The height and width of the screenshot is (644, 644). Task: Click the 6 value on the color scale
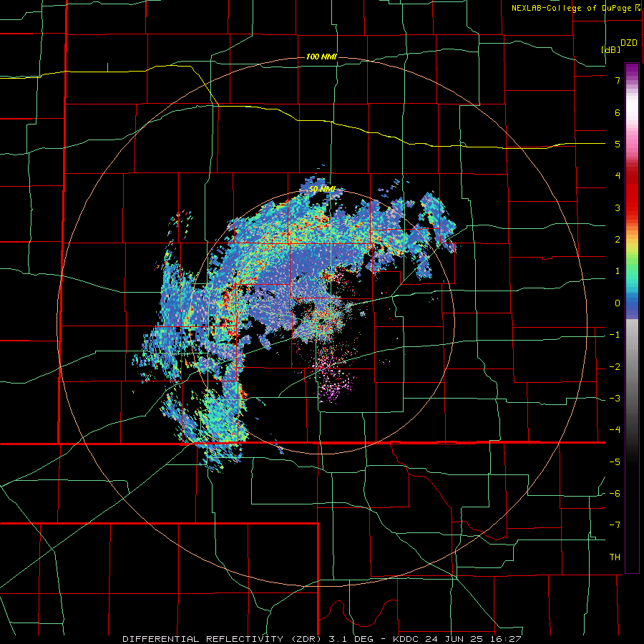click(x=618, y=112)
